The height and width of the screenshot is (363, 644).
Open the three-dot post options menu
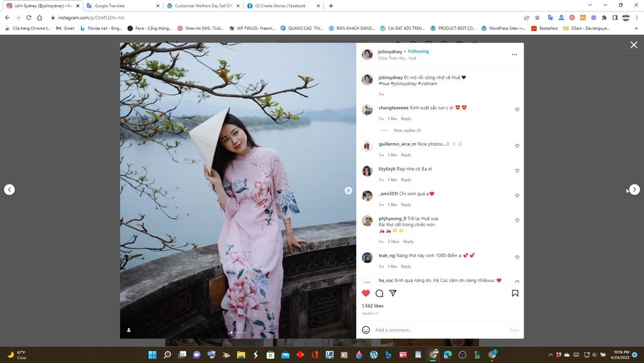coord(514,55)
